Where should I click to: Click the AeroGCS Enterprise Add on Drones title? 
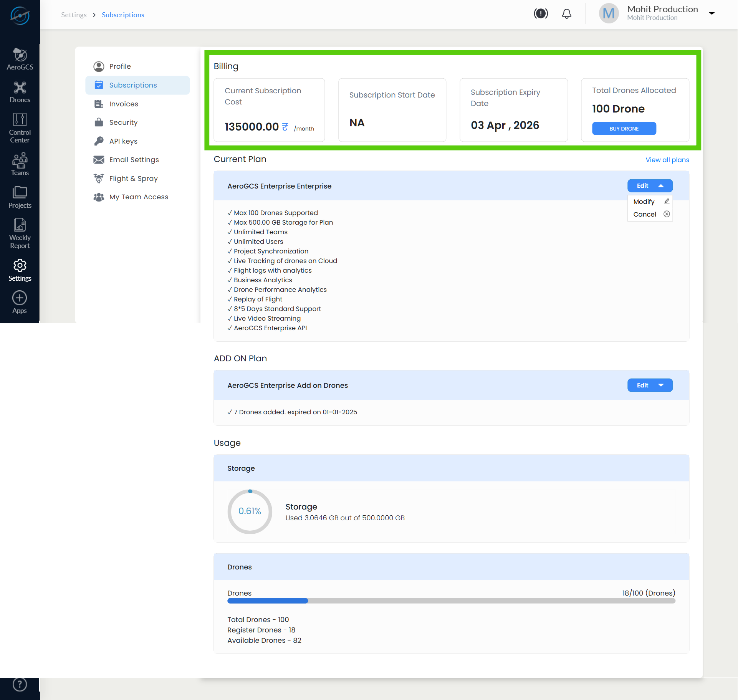[x=287, y=386]
